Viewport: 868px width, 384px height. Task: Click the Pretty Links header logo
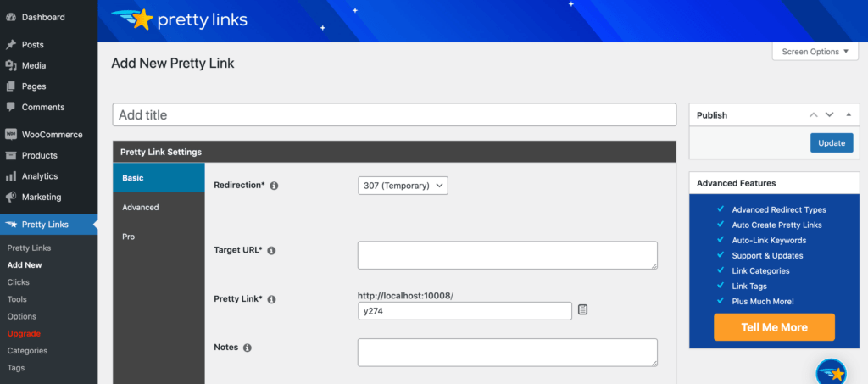[180, 19]
